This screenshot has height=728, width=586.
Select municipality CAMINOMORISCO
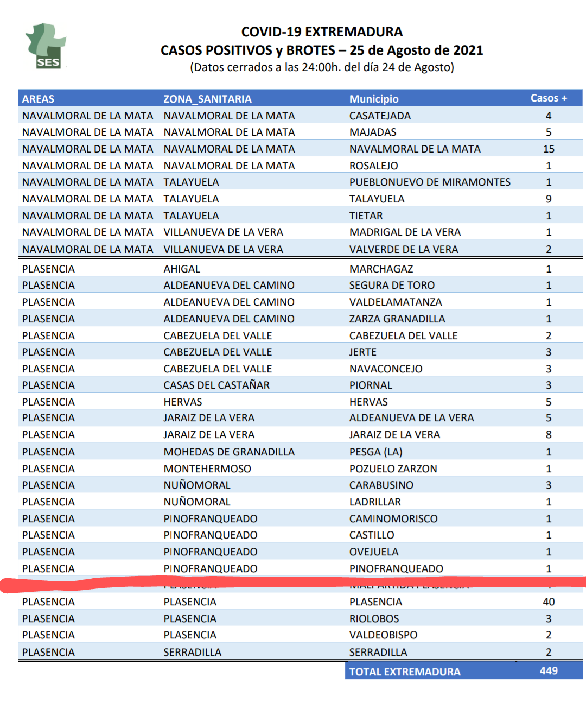(393, 518)
